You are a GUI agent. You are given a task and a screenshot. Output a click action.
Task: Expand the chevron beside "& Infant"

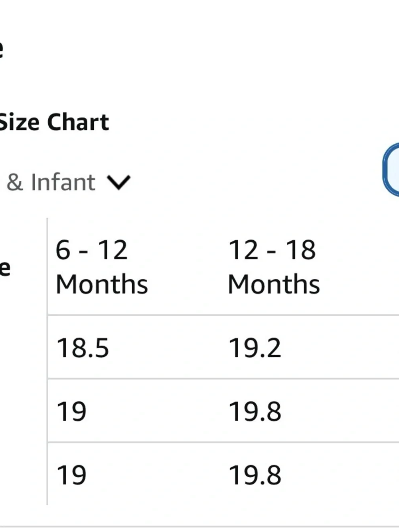click(119, 183)
